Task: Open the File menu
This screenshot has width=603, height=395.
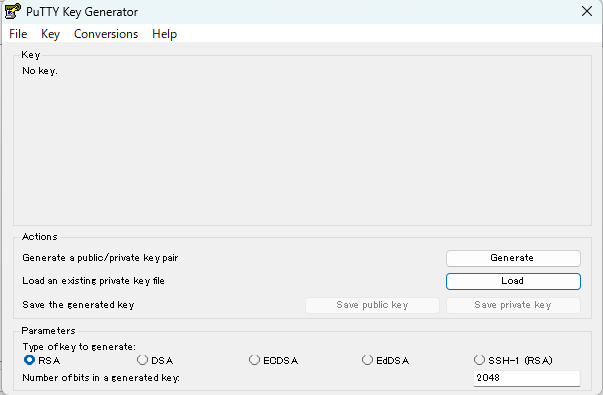Action: (18, 34)
